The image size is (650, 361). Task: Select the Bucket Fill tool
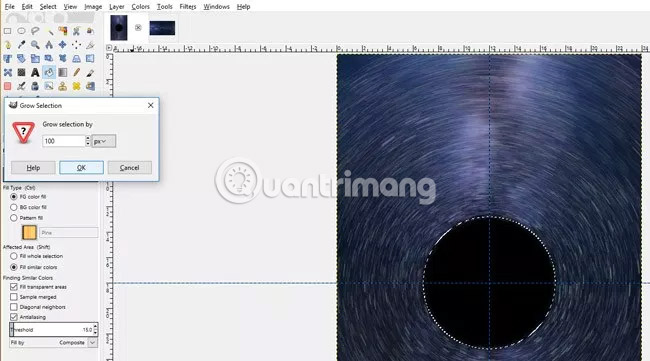point(49,73)
